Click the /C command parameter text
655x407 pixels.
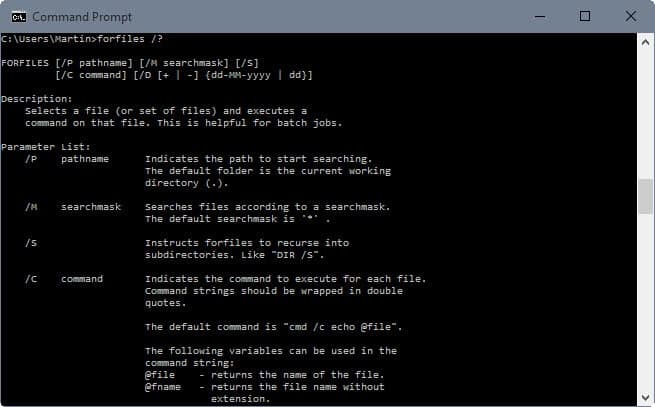tap(64, 279)
